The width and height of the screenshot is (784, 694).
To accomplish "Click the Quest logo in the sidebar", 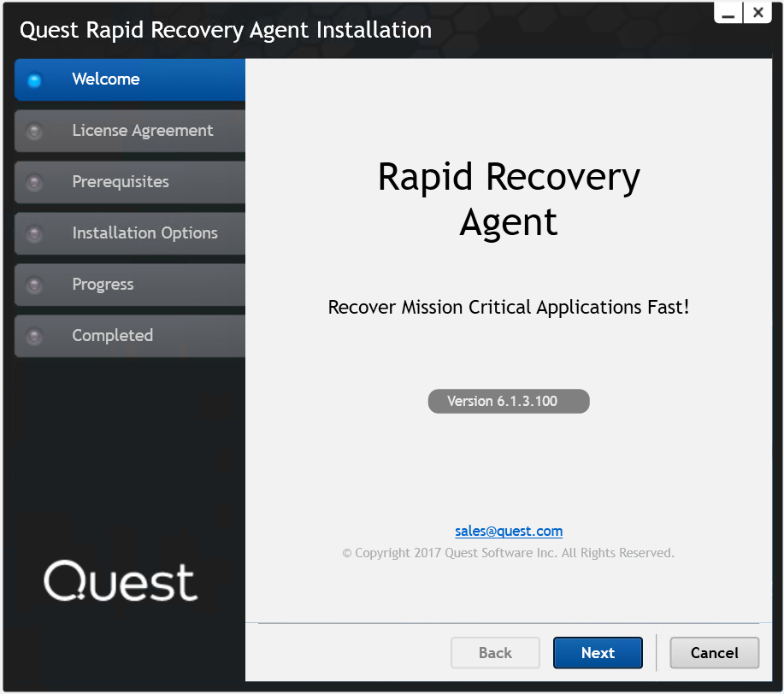I will [120, 581].
